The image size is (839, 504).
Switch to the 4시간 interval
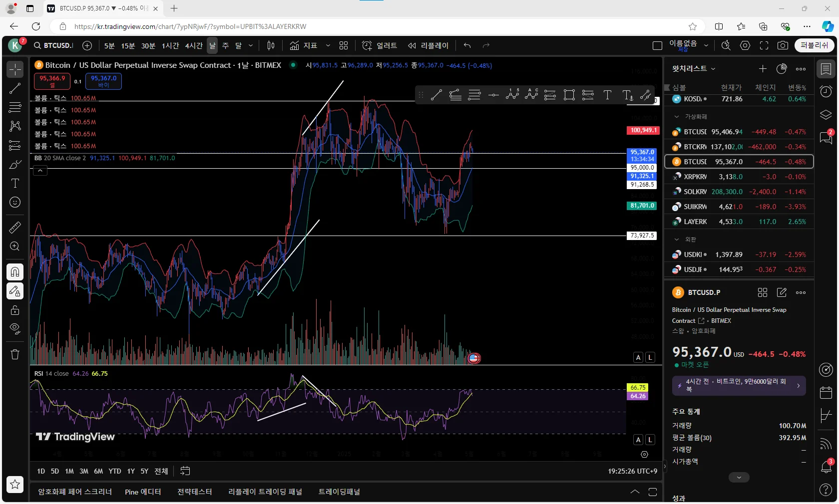pos(194,45)
